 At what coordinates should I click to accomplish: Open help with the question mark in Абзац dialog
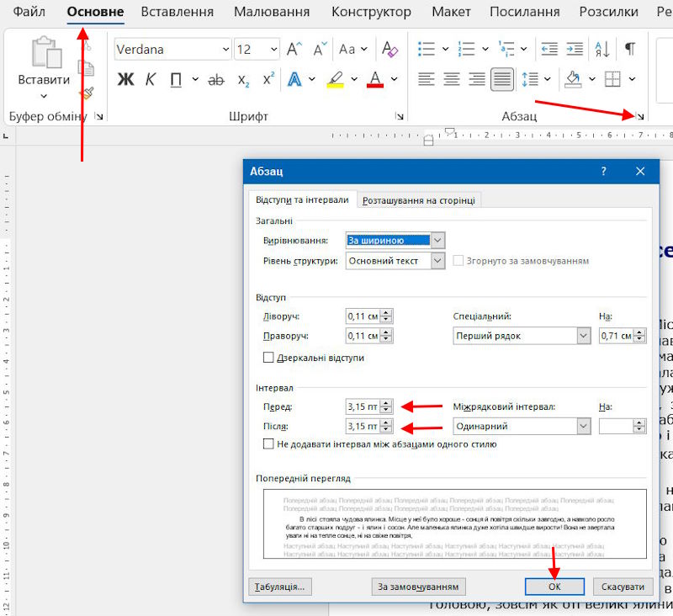603,172
